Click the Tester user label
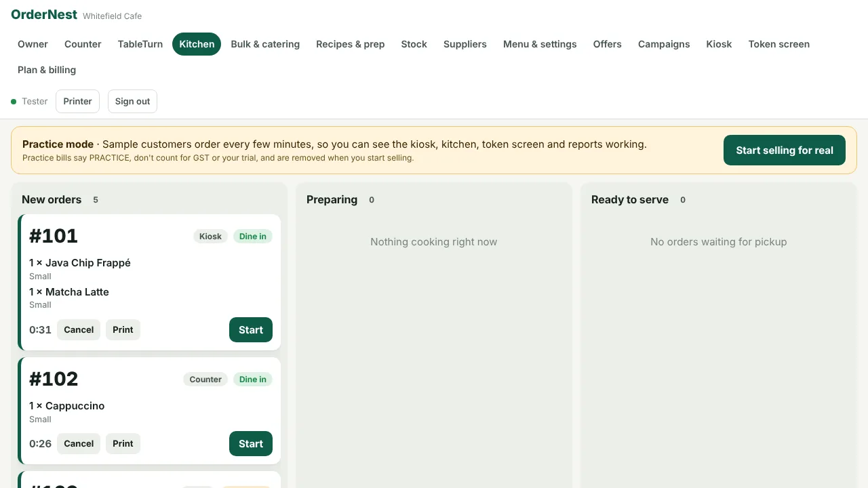 pyautogui.click(x=35, y=102)
